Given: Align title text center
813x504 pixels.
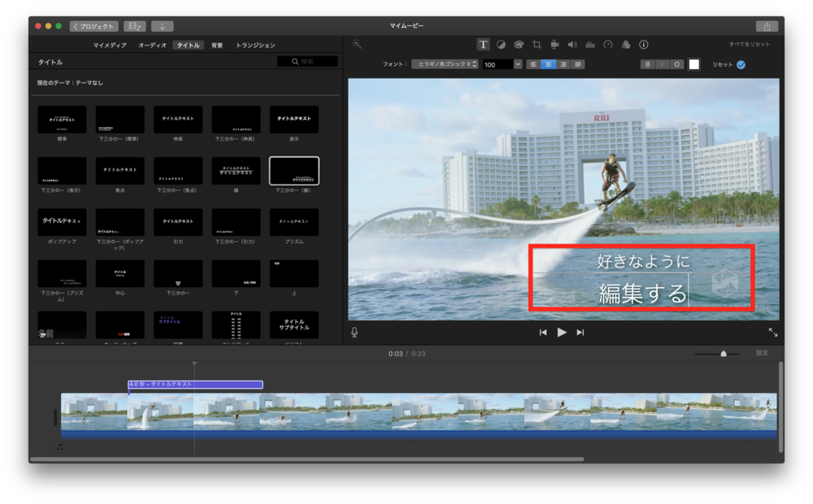Looking at the screenshot, I should click(x=548, y=64).
